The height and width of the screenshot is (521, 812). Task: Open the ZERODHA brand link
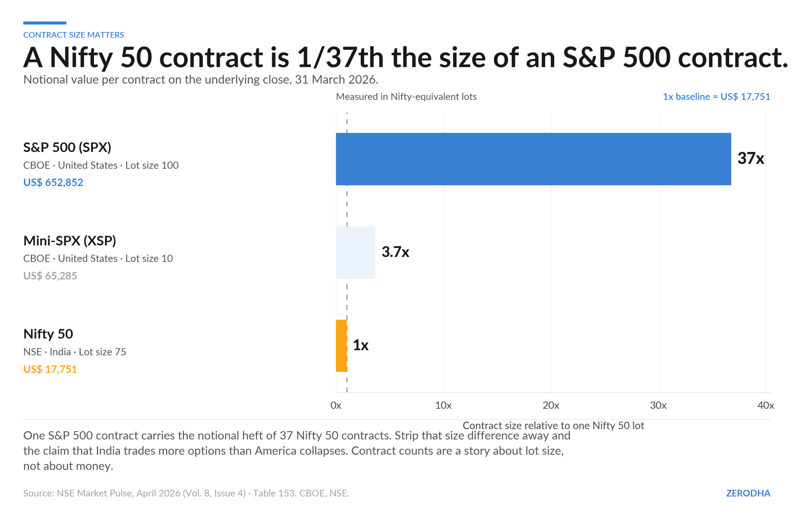point(748,493)
